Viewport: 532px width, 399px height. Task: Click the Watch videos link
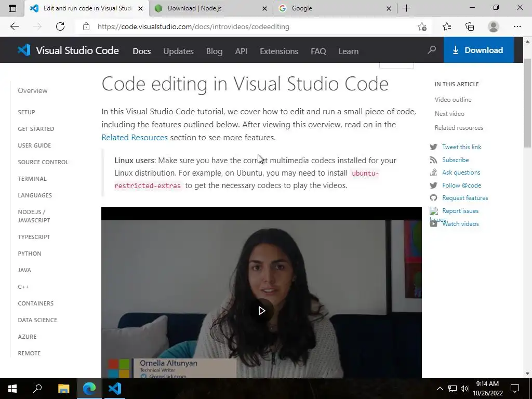point(460,223)
